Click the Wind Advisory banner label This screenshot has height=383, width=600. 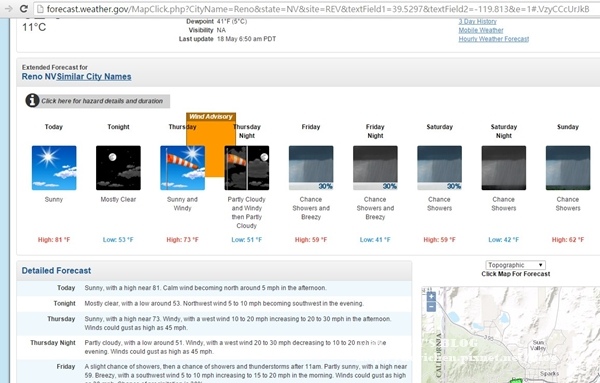[211, 117]
